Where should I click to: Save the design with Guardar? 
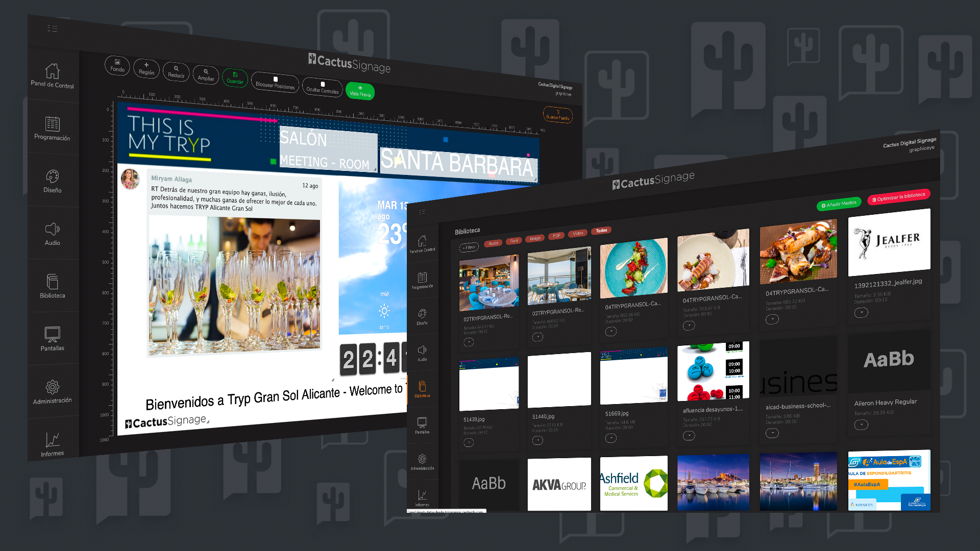tap(235, 78)
